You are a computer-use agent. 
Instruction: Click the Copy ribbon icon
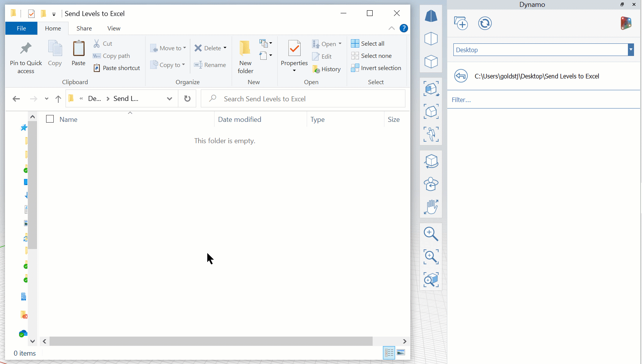55,49
